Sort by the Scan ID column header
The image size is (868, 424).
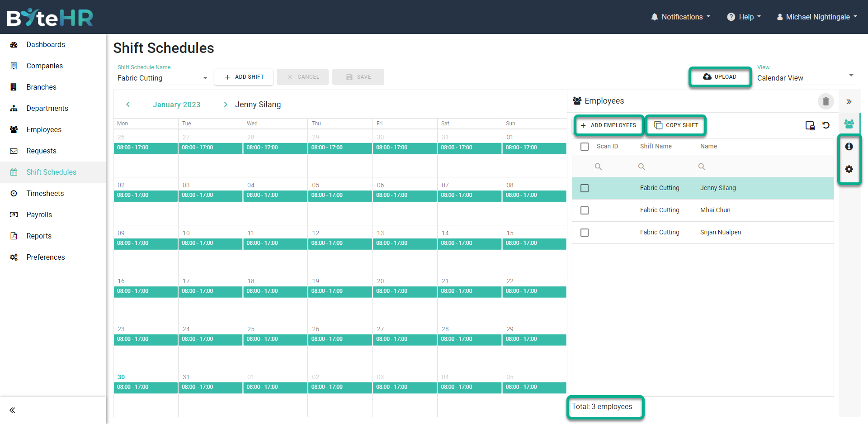click(x=607, y=147)
